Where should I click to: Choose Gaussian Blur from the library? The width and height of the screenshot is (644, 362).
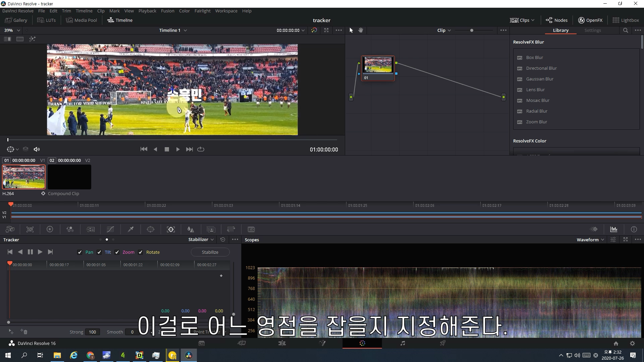click(x=539, y=79)
